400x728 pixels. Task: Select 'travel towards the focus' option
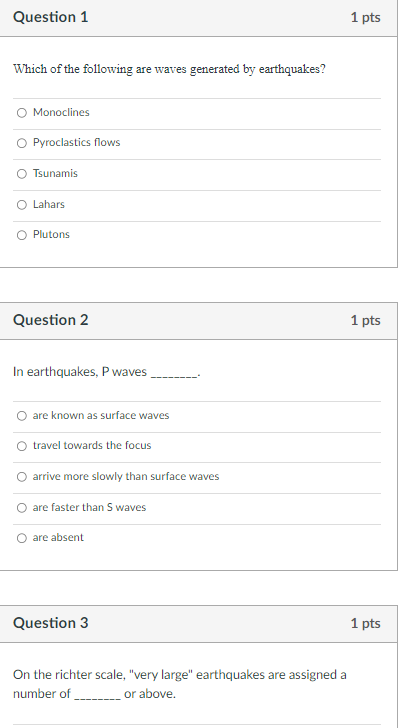(22, 446)
